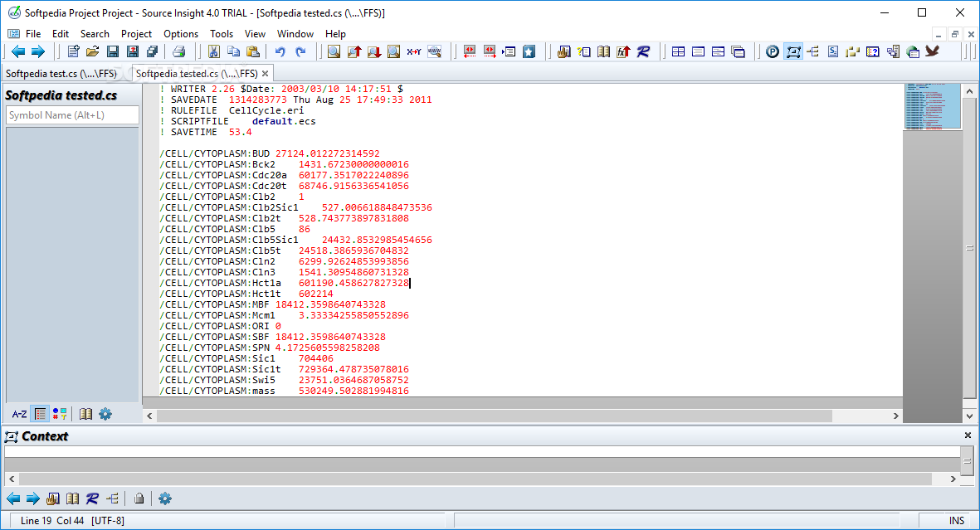Viewport: 980px width, 530px height.
Task: Click the INS indicator in status bar
Action: 956,521
